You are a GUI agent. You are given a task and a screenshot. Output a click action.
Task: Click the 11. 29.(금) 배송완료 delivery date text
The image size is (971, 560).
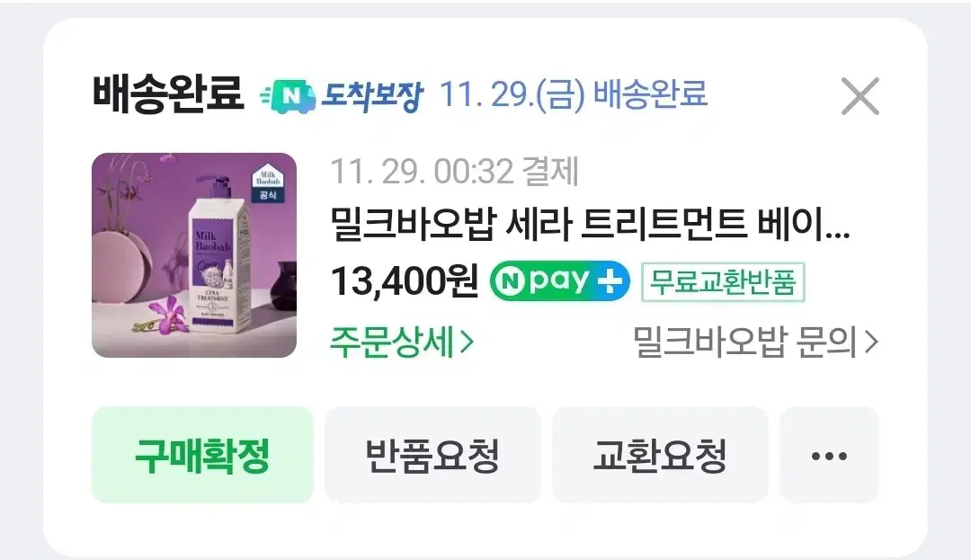click(x=574, y=95)
